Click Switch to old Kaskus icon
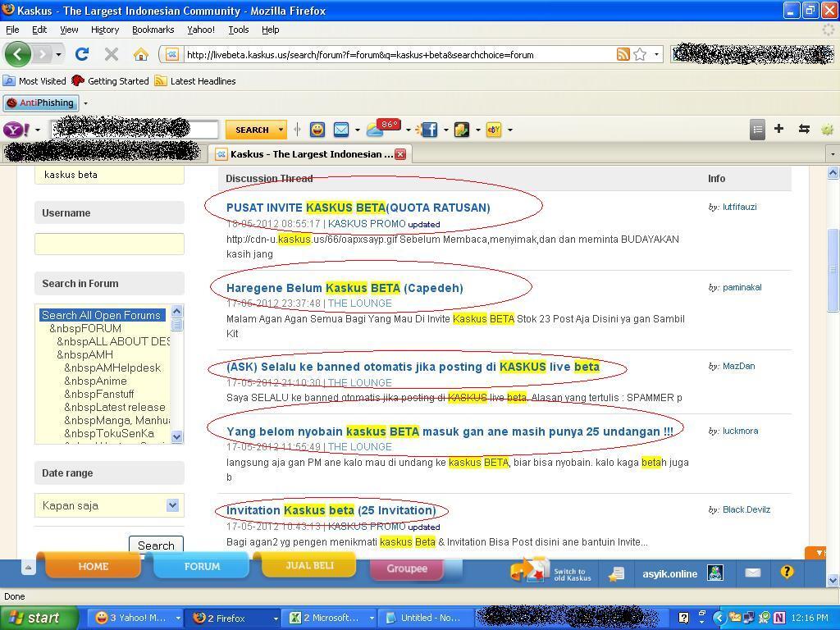The width and height of the screenshot is (840, 630). 552,572
